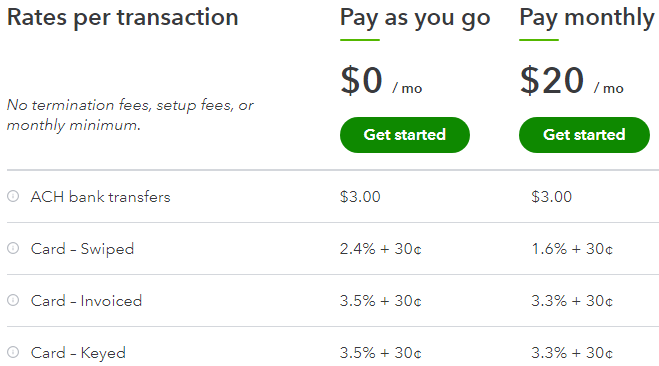Select the Pay monthly plan heading
This screenshot has width=659, height=366.
coord(587,18)
